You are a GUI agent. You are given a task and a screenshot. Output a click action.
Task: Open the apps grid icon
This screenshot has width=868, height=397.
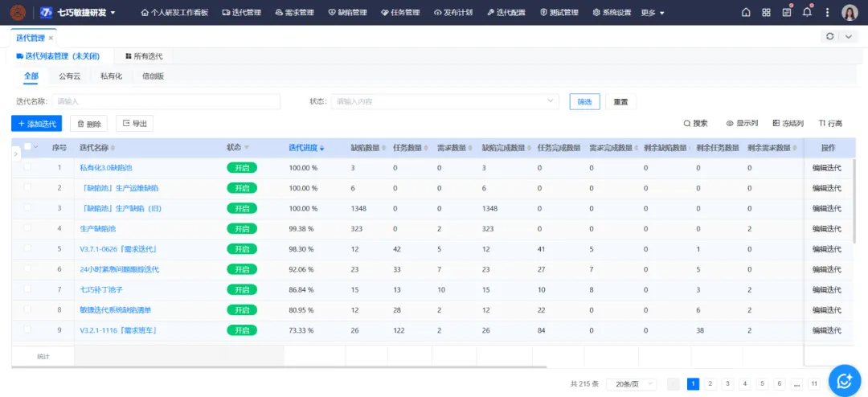pyautogui.click(x=766, y=13)
